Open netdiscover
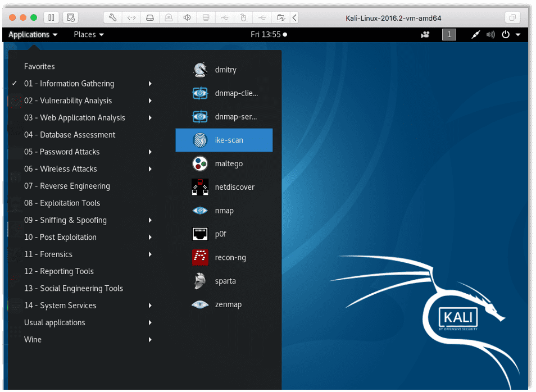536x392 pixels. (234, 187)
